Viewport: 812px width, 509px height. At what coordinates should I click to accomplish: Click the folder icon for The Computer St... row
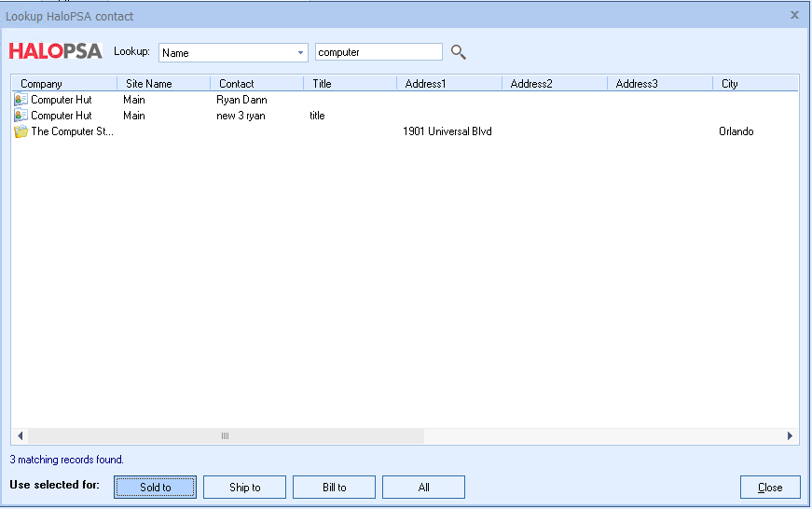21,131
